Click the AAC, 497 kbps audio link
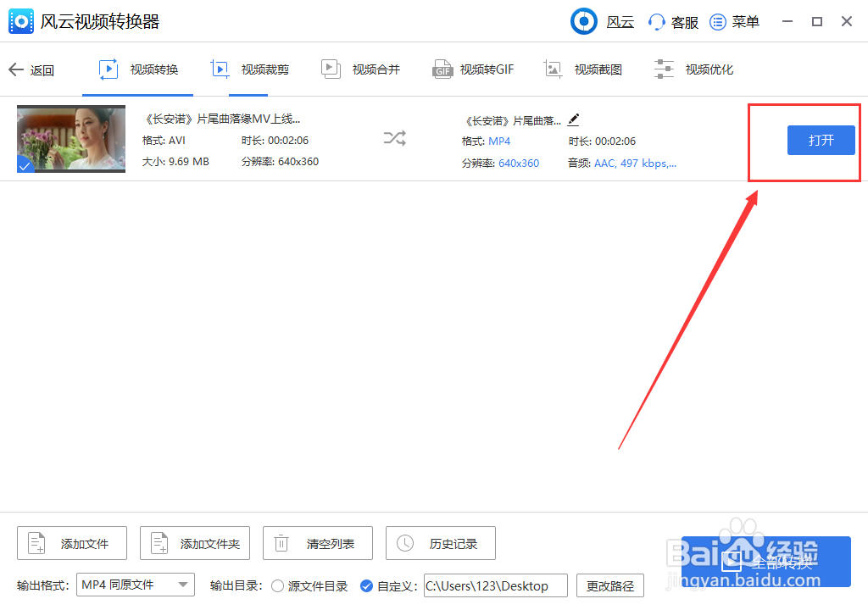The height and width of the screenshot is (610, 868). point(635,164)
